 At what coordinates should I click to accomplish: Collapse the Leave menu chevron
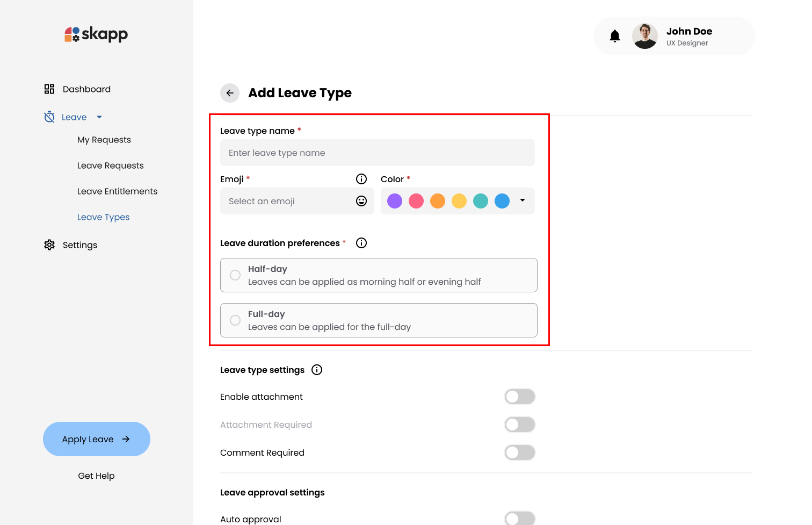pos(99,117)
